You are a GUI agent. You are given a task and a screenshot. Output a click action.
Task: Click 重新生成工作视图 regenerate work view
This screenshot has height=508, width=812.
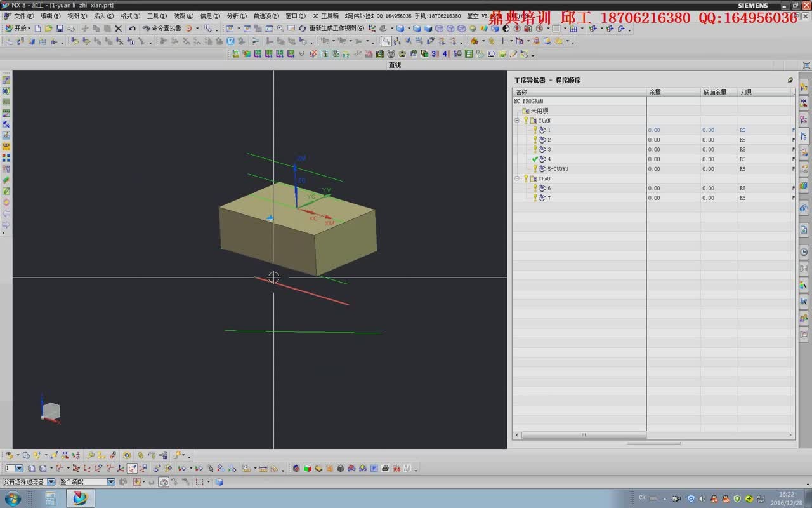pos(332,29)
